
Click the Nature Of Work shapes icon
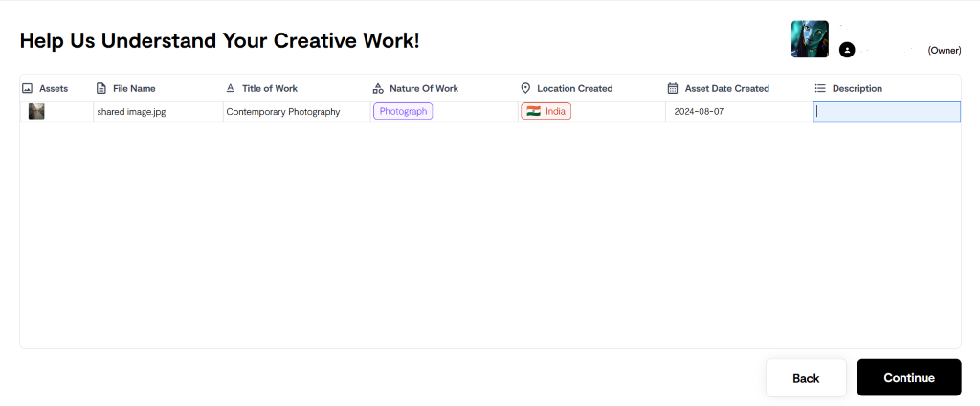[x=377, y=88]
